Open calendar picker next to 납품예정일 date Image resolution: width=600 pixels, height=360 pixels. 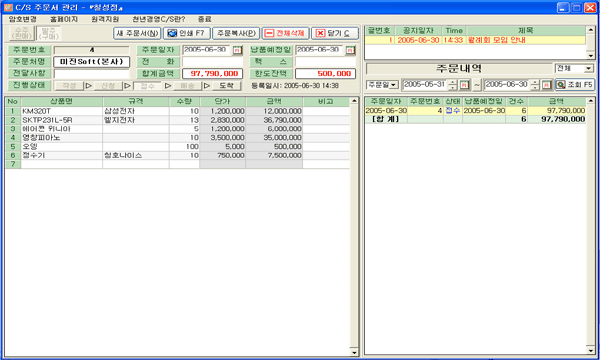[x=350, y=50]
